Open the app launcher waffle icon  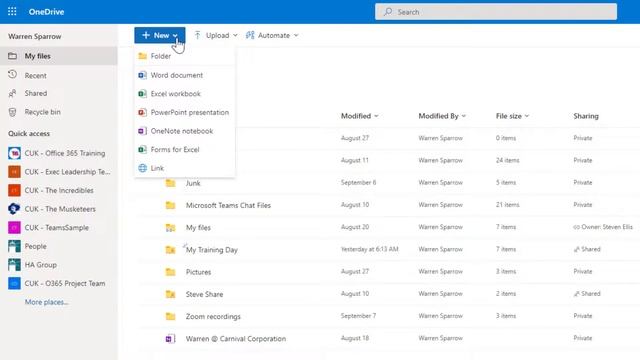12,11
